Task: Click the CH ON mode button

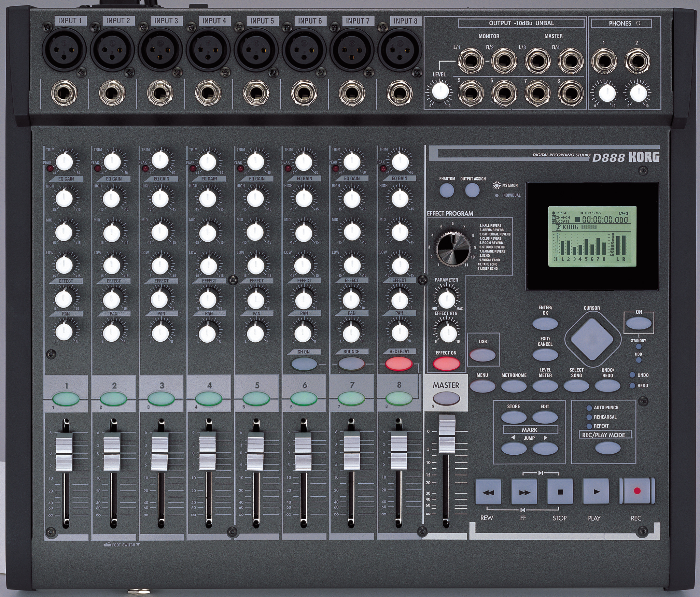Action: 304,364
